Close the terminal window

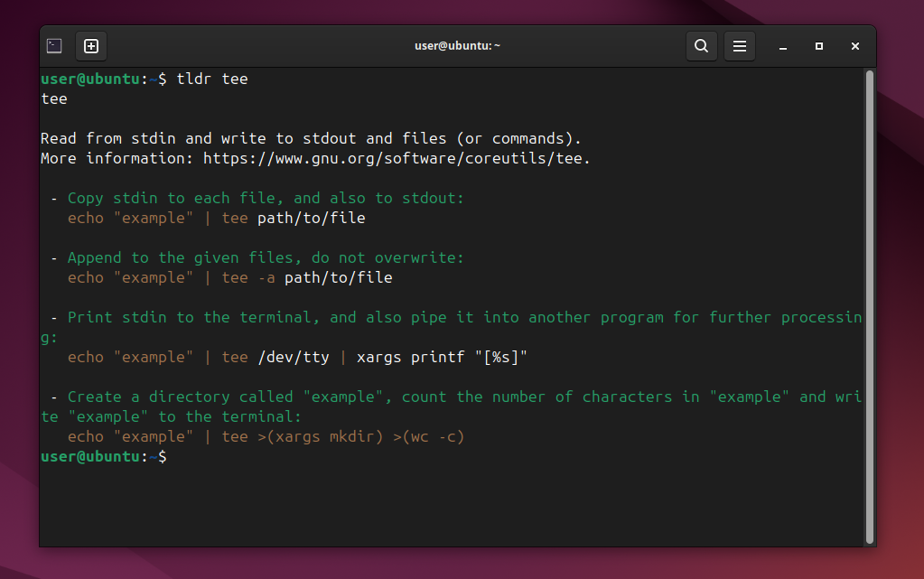pos(854,46)
